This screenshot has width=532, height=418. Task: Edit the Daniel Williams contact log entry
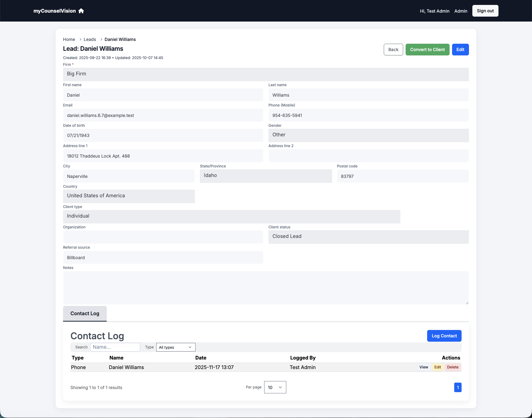point(437,367)
